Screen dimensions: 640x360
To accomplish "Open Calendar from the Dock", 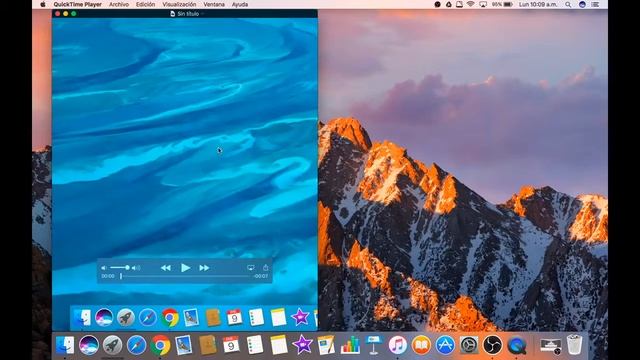I will coord(231,345).
